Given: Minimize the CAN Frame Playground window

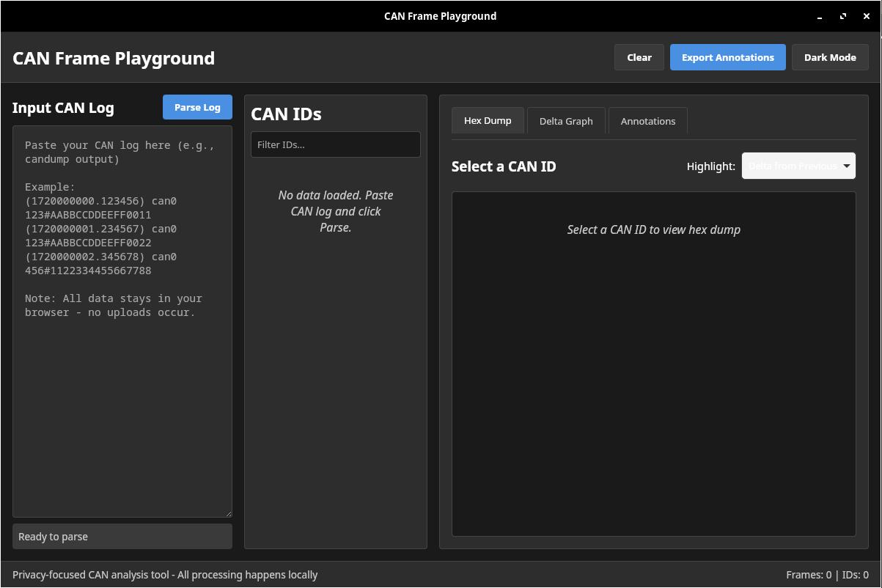Looking at the screenshot, I should (819, 16).
